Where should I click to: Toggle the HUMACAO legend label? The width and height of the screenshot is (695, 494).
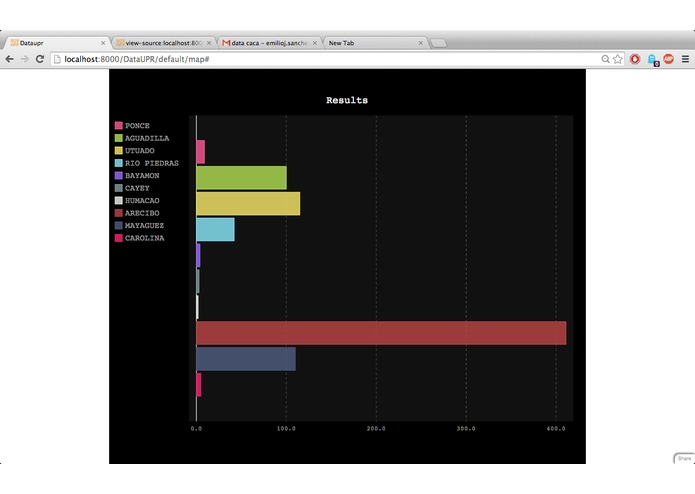142,200
